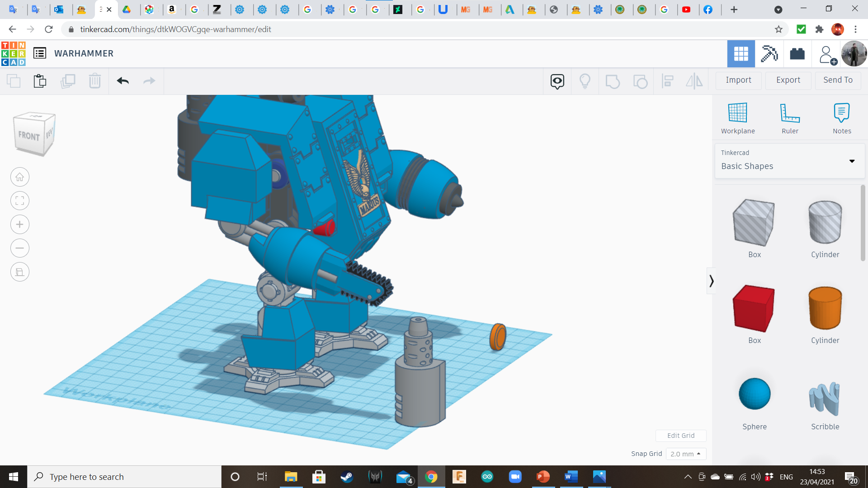The width and height of the screenshot is (868, 488).
Task: Open the Workplane tool
Action: 737,118
